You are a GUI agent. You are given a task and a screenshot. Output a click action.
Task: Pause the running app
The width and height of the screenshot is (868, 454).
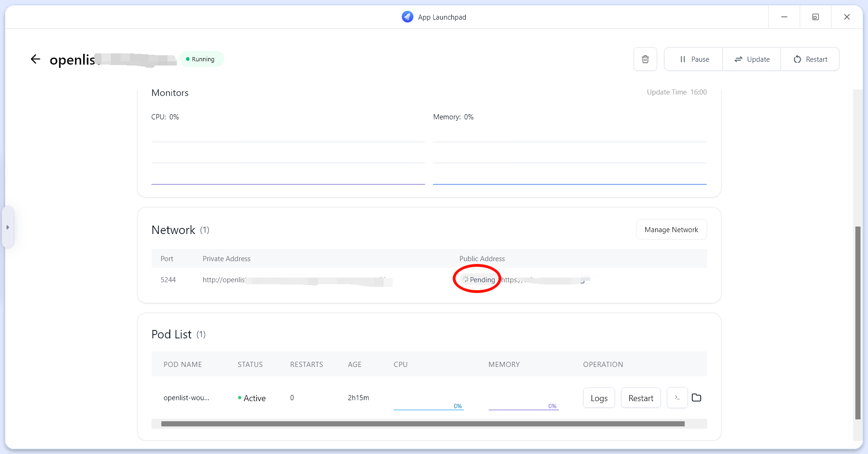(694, 59)
